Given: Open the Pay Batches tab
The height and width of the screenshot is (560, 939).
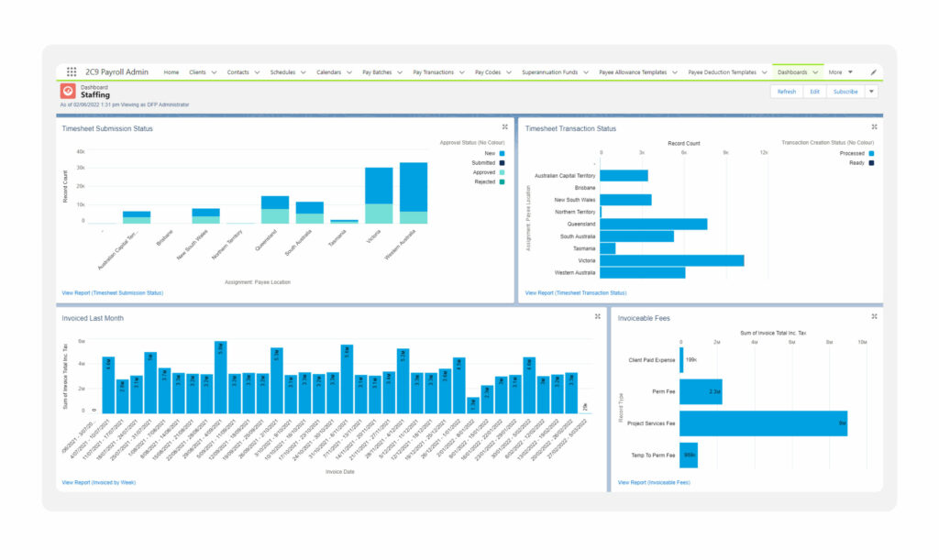Looking at the screenshot, I should [x=377, y=72].
